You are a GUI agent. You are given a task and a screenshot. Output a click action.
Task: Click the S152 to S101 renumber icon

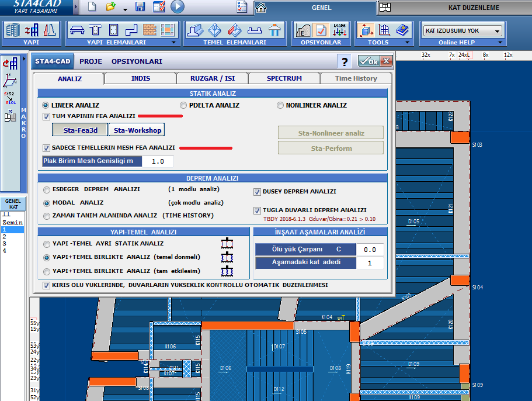(11, 98)
